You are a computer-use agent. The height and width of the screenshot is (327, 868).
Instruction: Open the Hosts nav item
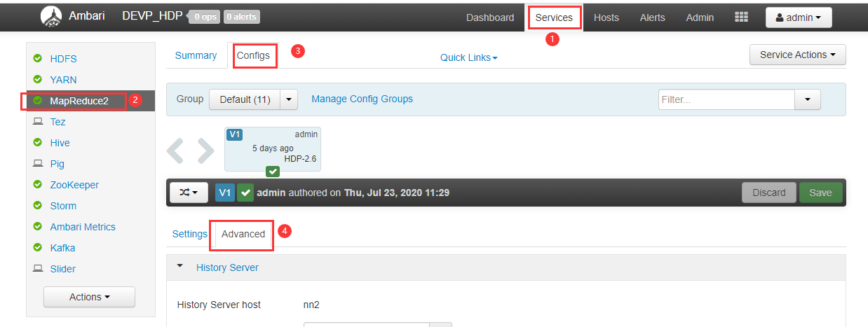[606, 18]
